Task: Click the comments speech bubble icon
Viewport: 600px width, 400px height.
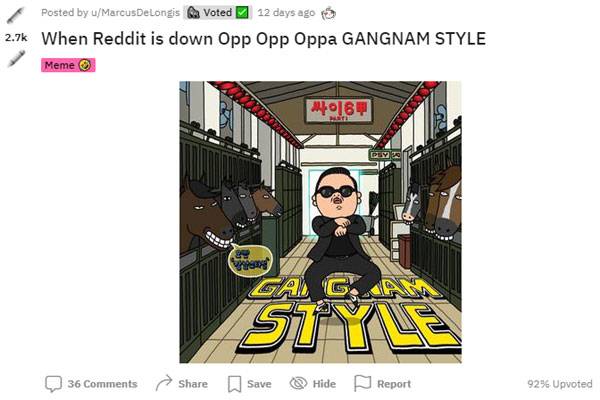Action: tap(53, 384)
